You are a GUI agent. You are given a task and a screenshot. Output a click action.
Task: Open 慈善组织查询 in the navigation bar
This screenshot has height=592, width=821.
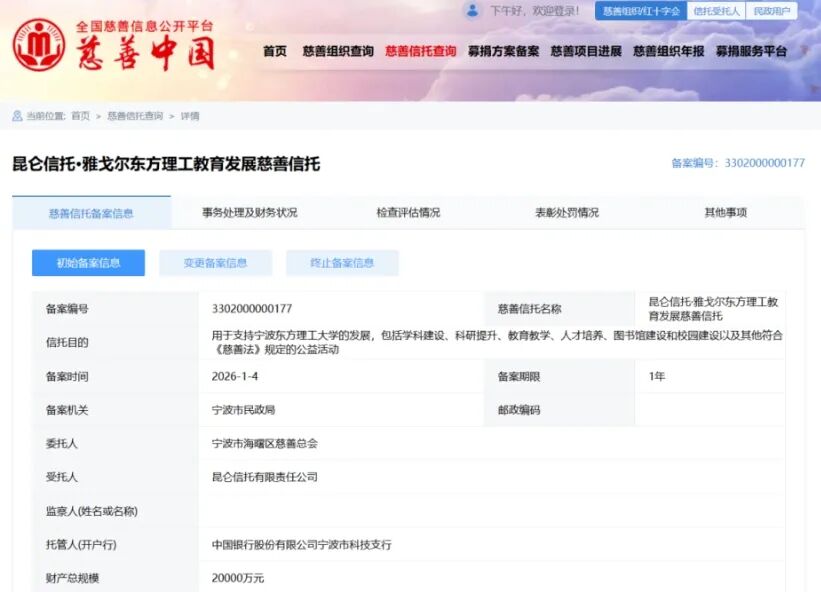(x=338, y=51)
